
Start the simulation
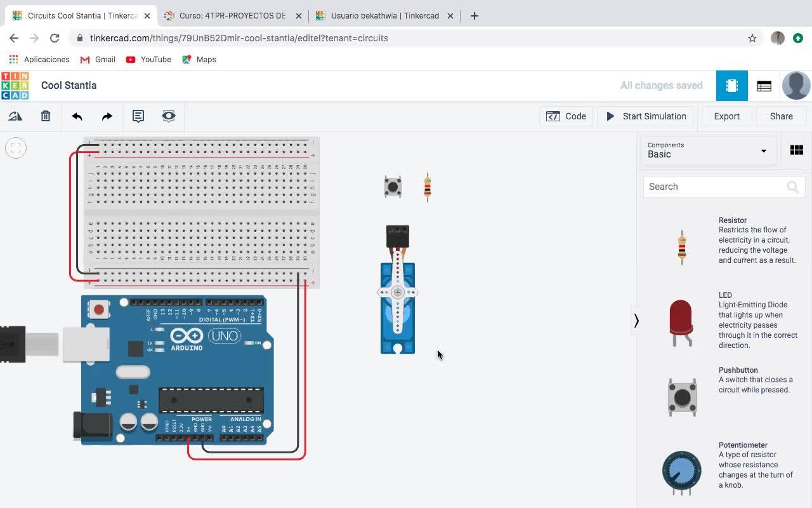click(646, 116)
